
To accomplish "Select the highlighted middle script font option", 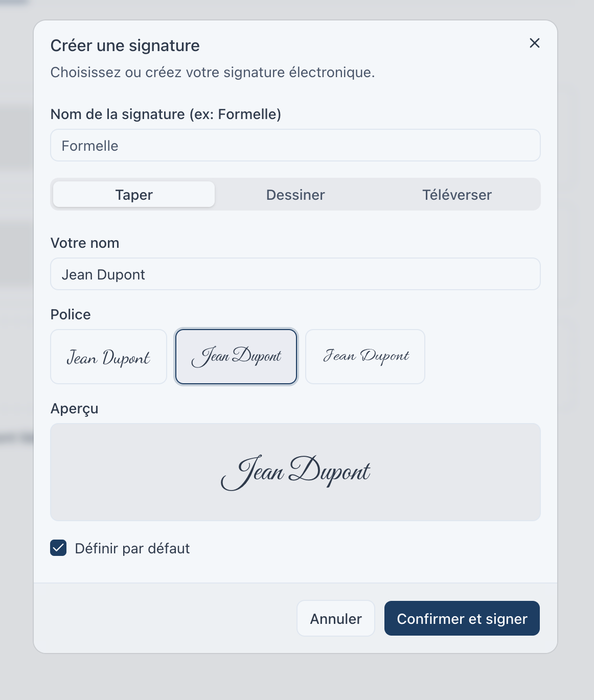I will click(236, 357).
